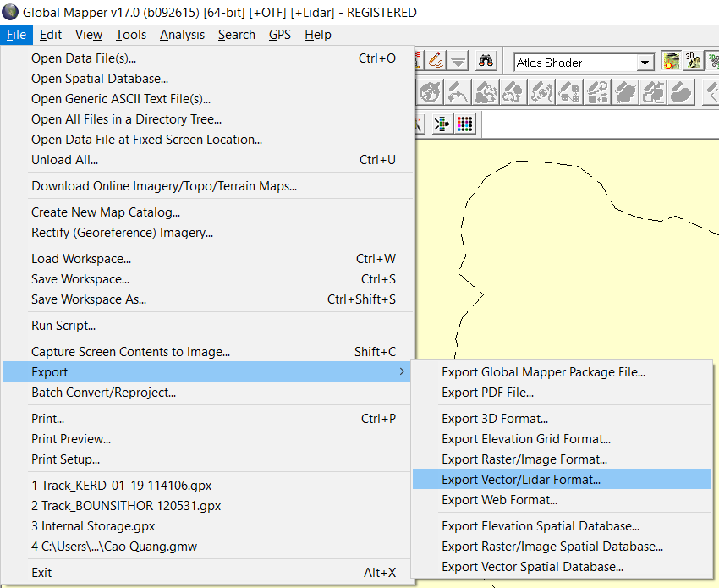Click Save Workspace... entry
719x588 pixels.
(208, 279)
